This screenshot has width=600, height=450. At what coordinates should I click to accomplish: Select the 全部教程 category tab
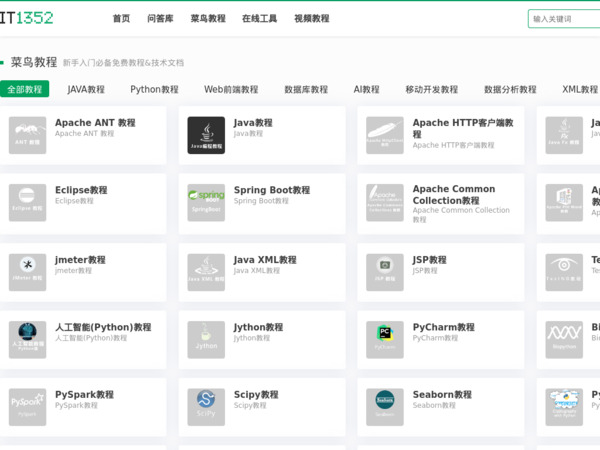tap(24, 89)
